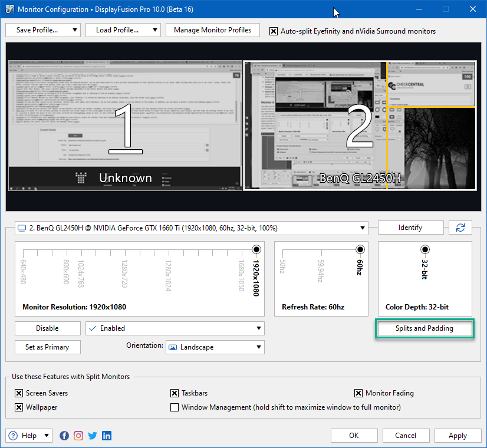Minimize the Monitor Configuration window
Image resolution: width=487 pixels, height=448 pixels.
[x=419, y=9]
